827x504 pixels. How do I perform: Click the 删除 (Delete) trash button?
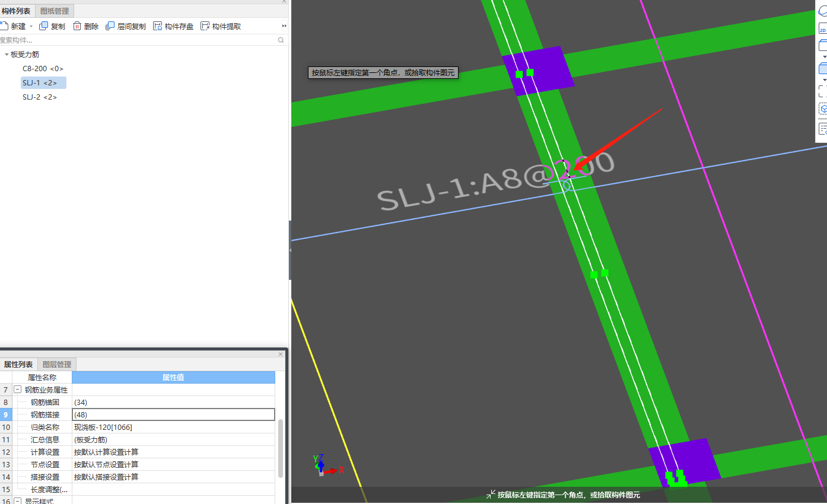coord(85,26)
